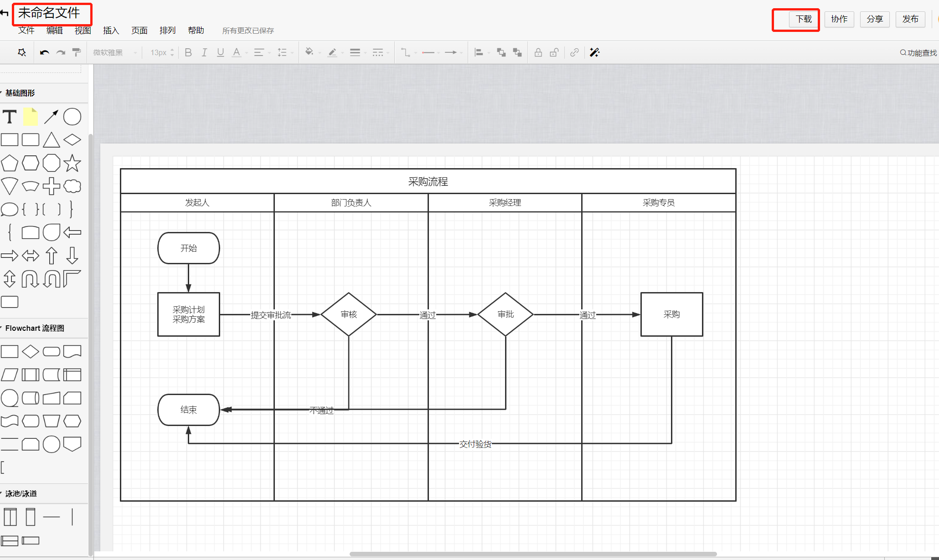Click the bring-to-front icon
This screenshot has width=939, height=560.
coord(501,52)
